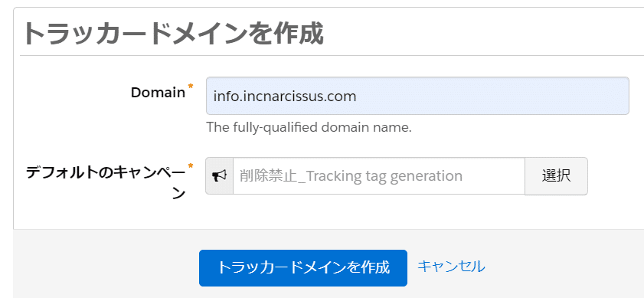Submit with blue トラッカードメインを作成 button
The image size is (644, 298).
pos(303,267)
